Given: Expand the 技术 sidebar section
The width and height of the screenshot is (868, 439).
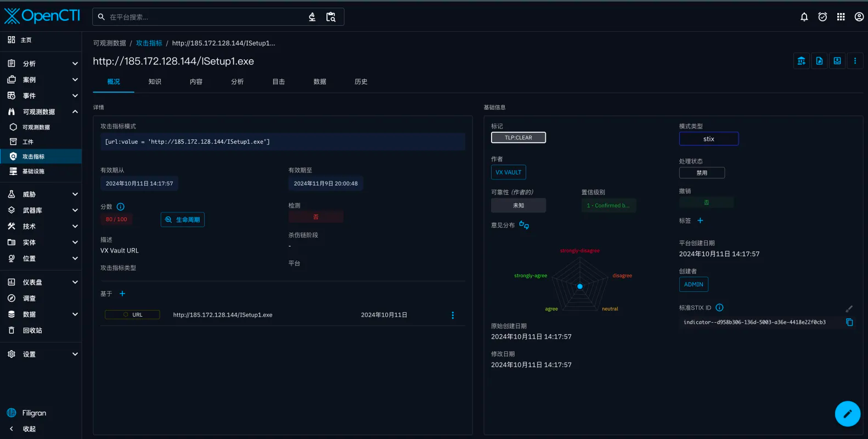Looking at the screenshot, I should click(x=41, y=226).
